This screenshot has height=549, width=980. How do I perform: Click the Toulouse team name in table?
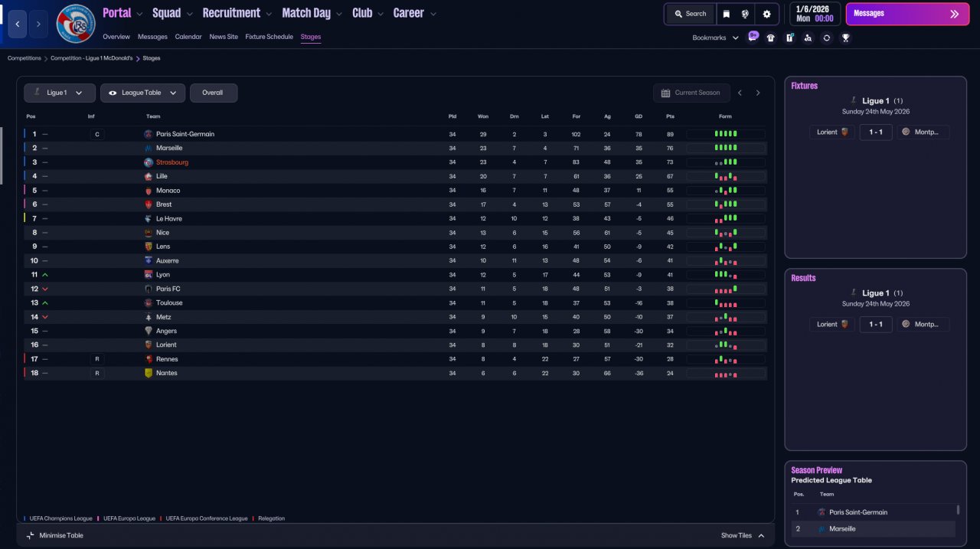click(169, 303)
